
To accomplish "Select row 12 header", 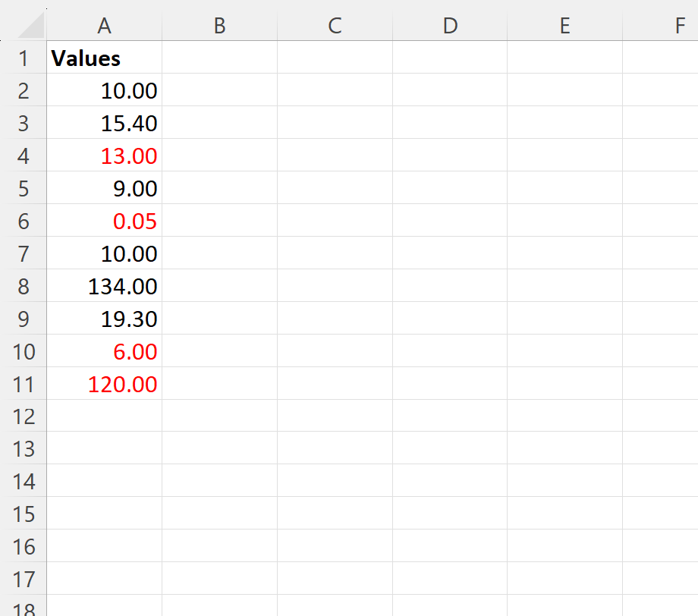I will tap(24, 416).
